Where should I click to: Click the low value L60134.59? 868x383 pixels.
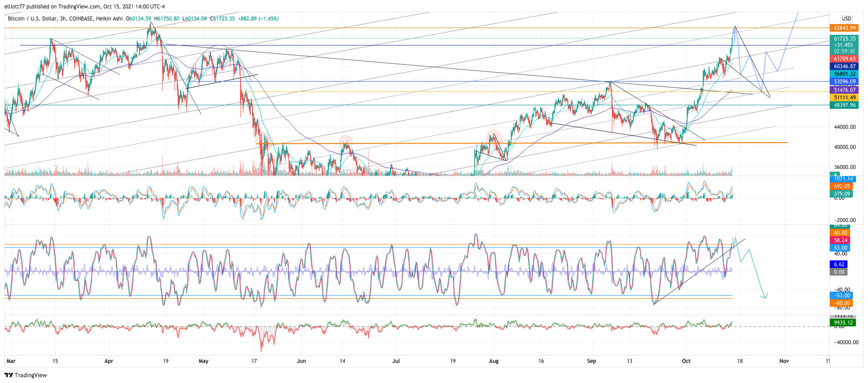pyautogui.click(x=195, y=19)
